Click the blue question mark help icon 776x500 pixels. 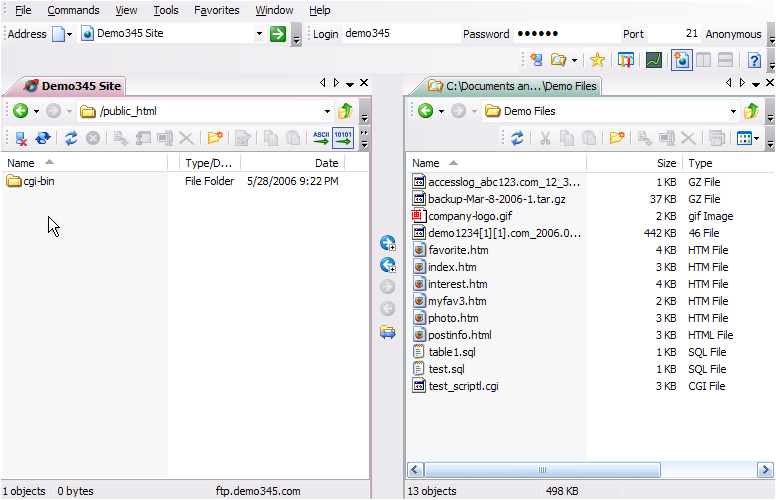754,60
